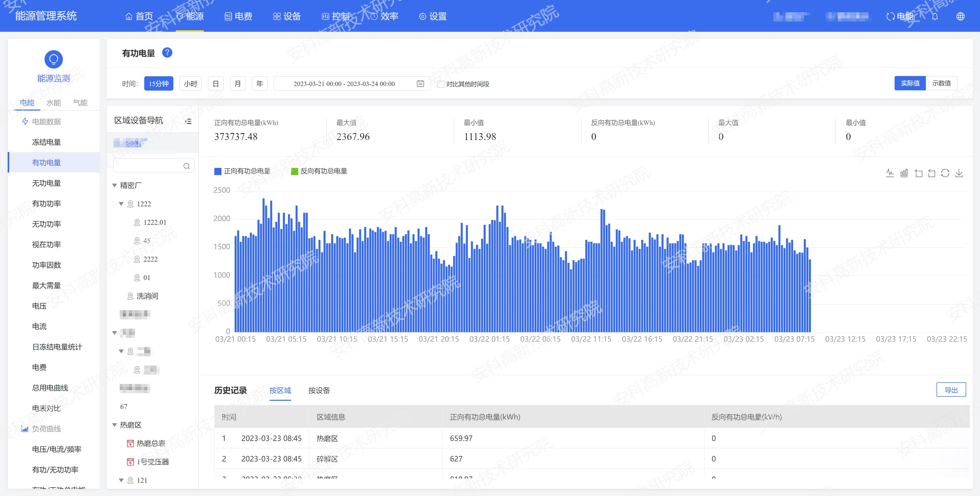Open the 效率 top menu
980x496 pixels.
[385, 16]
